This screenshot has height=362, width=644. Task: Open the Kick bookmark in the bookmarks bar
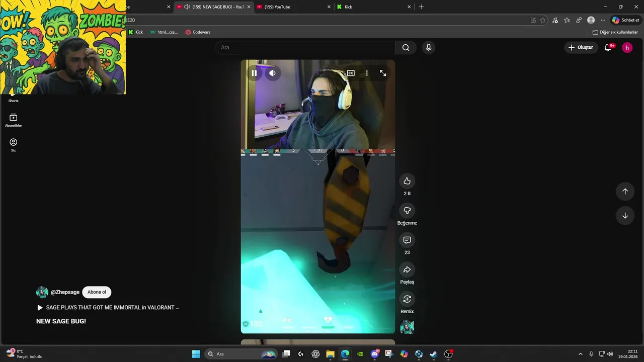click(x=135, y=32)
